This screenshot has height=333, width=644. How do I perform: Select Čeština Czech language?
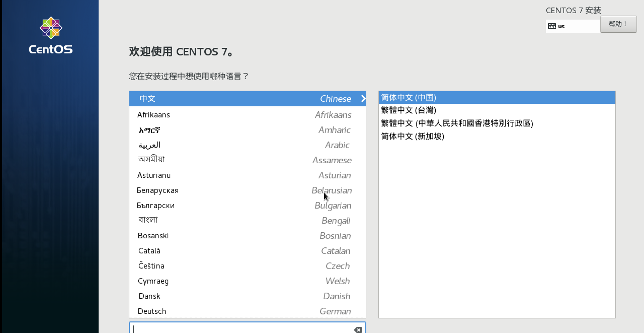[x=248, y=266]
